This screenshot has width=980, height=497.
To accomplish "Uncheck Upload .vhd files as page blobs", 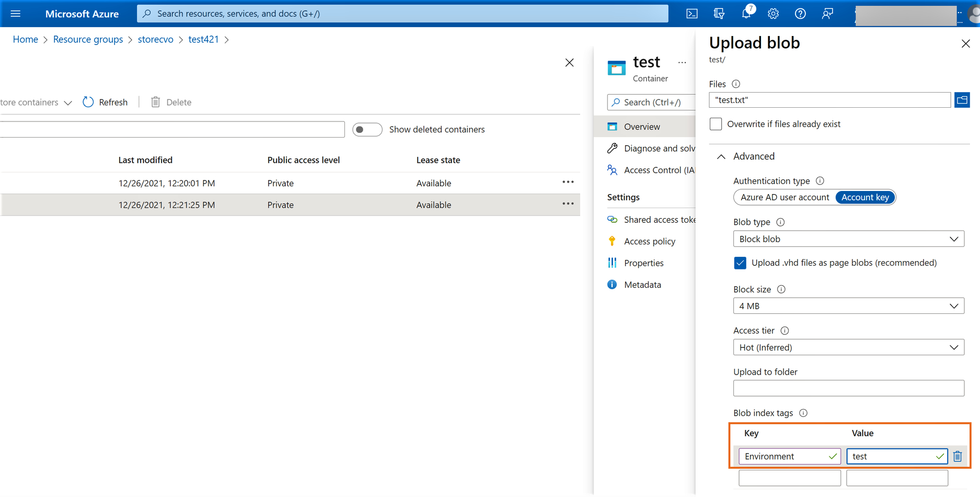I will pos(740,263).
